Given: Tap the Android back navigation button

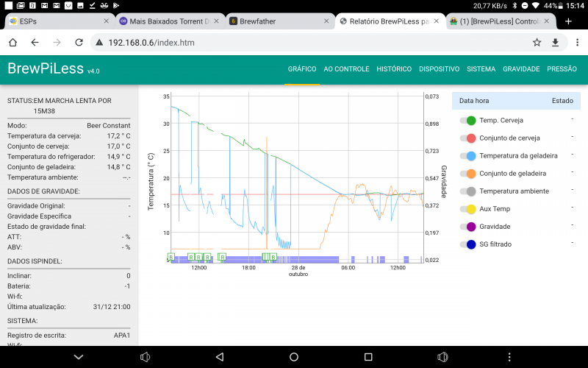Looking at the screenshot, I should click(220, 357).
